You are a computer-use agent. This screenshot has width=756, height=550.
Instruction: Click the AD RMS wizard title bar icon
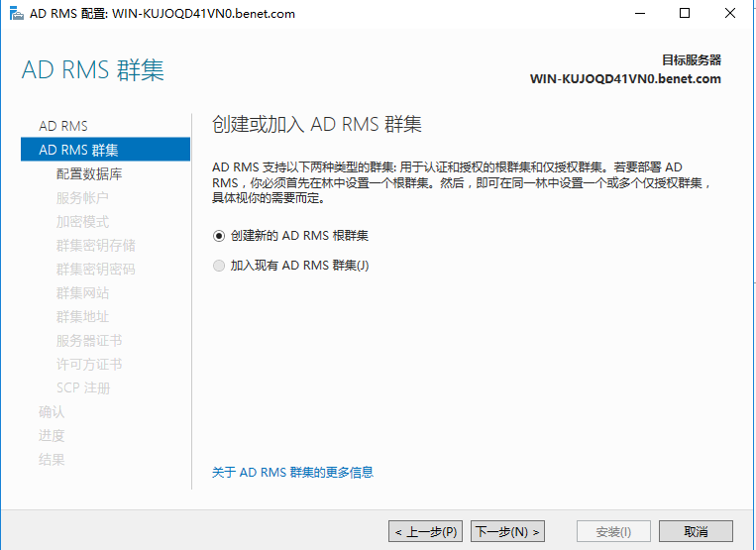point(16,14)
